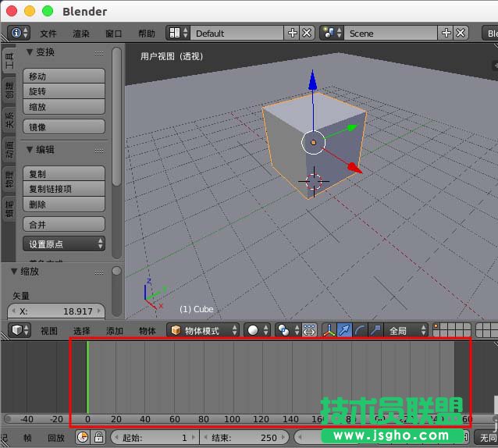Click the screen layout browse icon

(178, 33)
